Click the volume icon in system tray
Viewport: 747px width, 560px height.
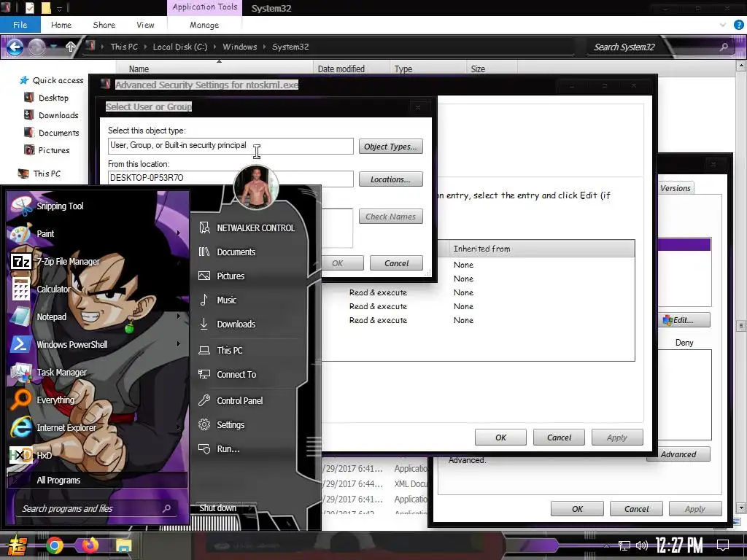(x=642, y=545)
